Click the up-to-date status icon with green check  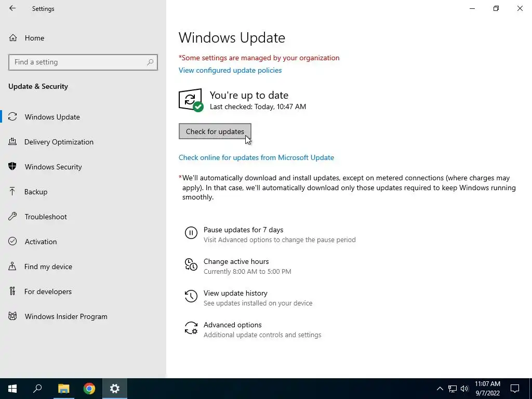(191, 100)
